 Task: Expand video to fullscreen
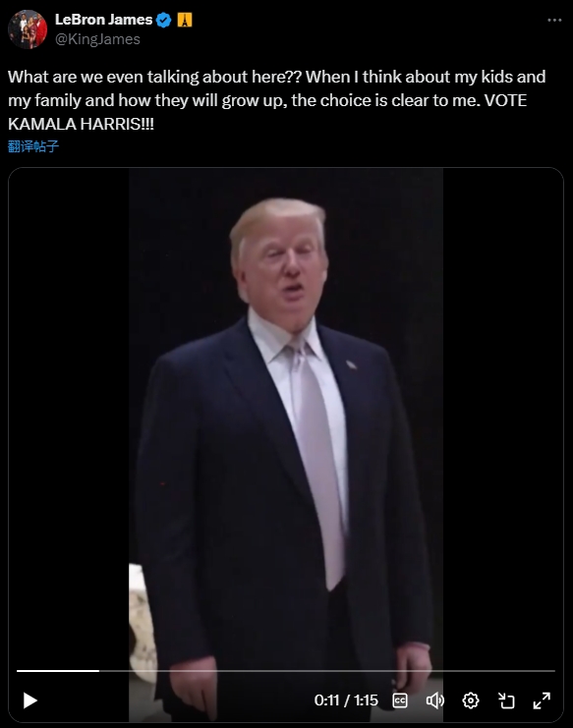[542, 700]
